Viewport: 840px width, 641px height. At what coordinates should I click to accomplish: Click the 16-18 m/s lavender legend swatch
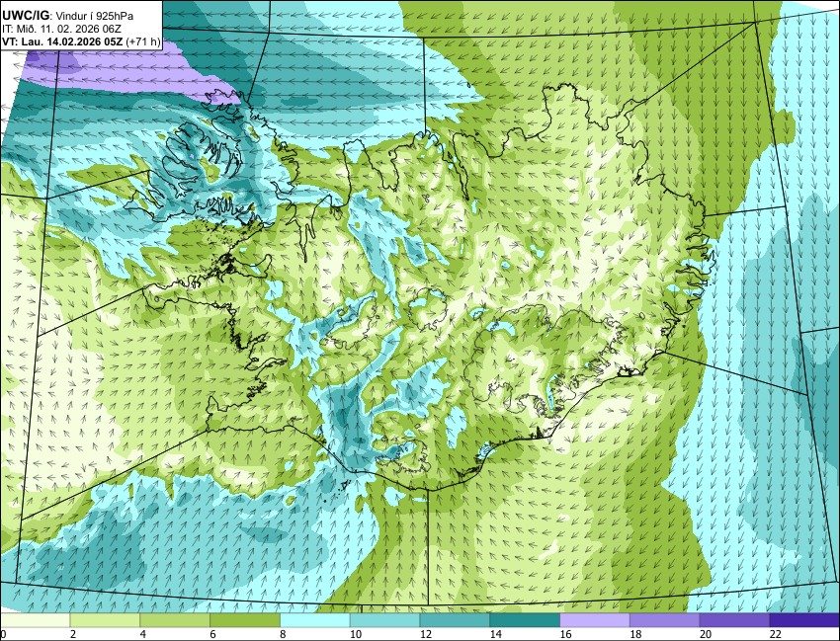[x=595, y=620]
